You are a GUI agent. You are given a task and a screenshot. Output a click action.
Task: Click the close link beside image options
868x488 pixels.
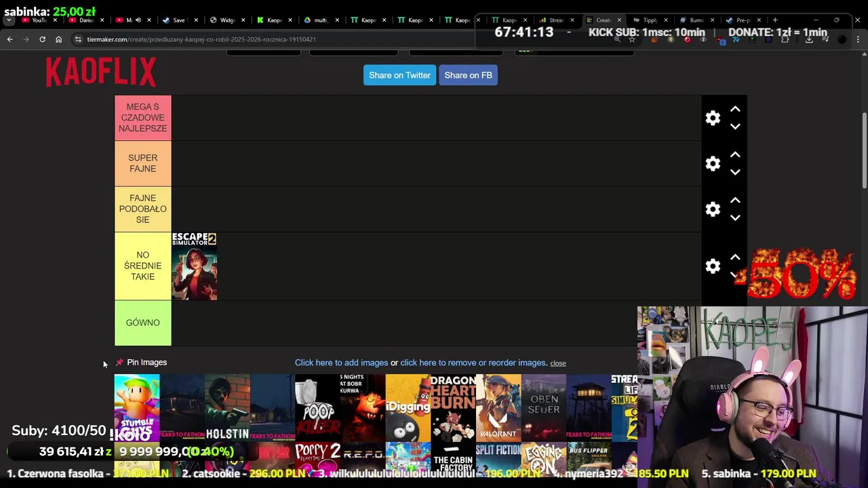coord(558,363)
